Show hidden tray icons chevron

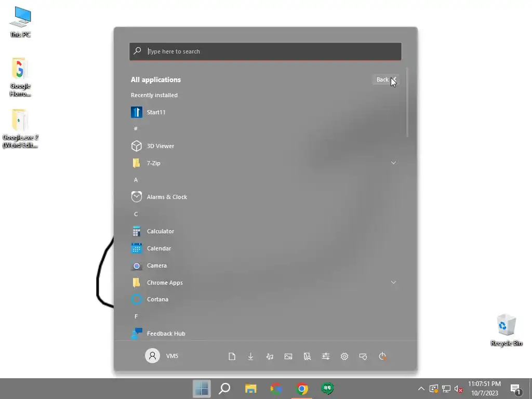point(421,389)
